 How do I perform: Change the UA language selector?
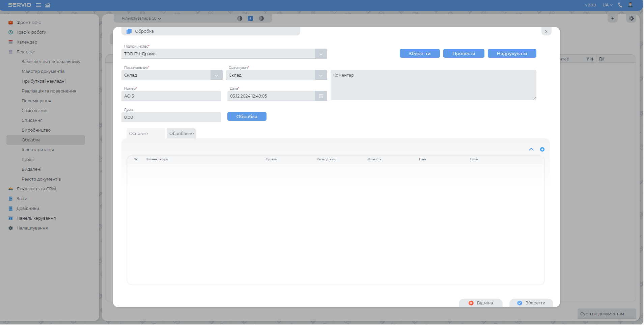click(x=608, y=5)
